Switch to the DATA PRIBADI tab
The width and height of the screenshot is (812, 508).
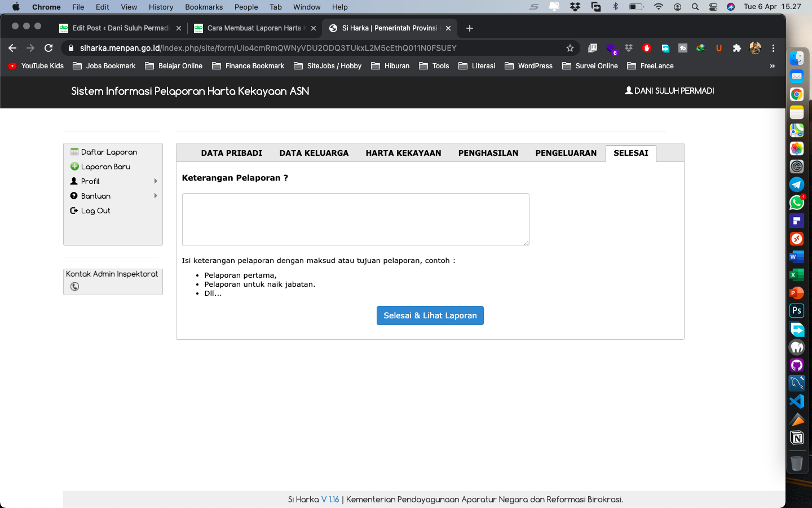click(x=231, y=153)
